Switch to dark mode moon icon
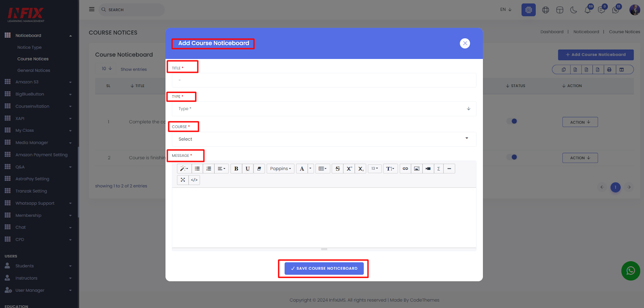644x308 pixels. 574,10
